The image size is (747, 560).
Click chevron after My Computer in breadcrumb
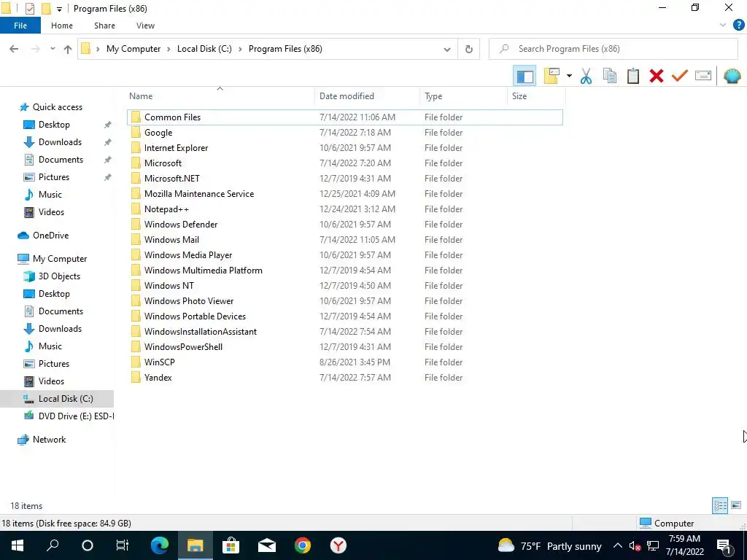click(x=169, y=49)
